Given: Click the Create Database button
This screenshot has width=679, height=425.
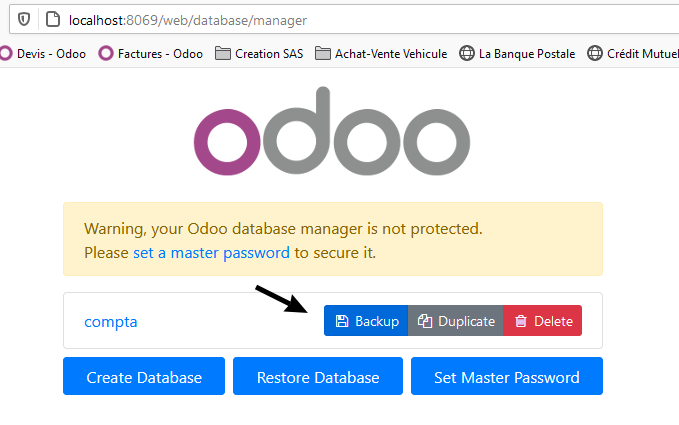Looking at the screenshot, I should coord(144,376).
